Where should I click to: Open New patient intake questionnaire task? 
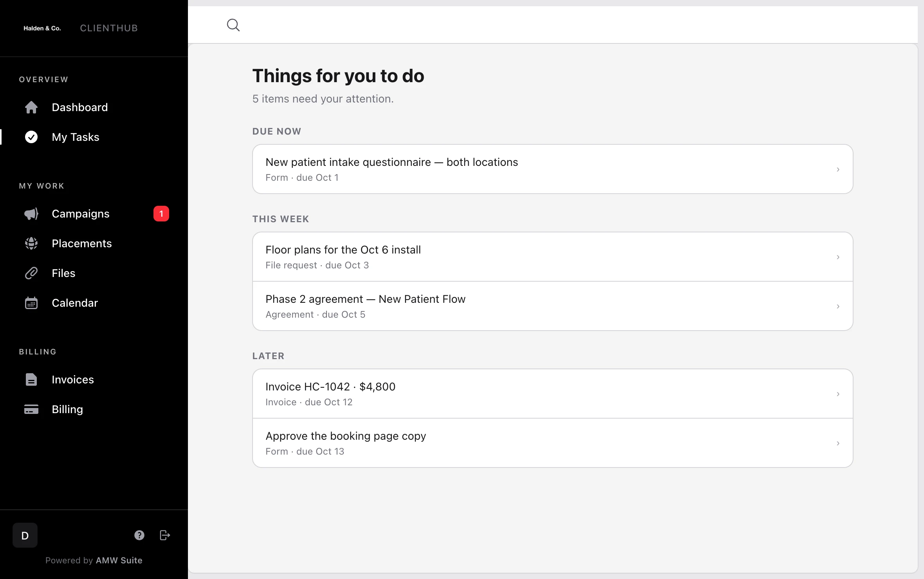[553, 169]
